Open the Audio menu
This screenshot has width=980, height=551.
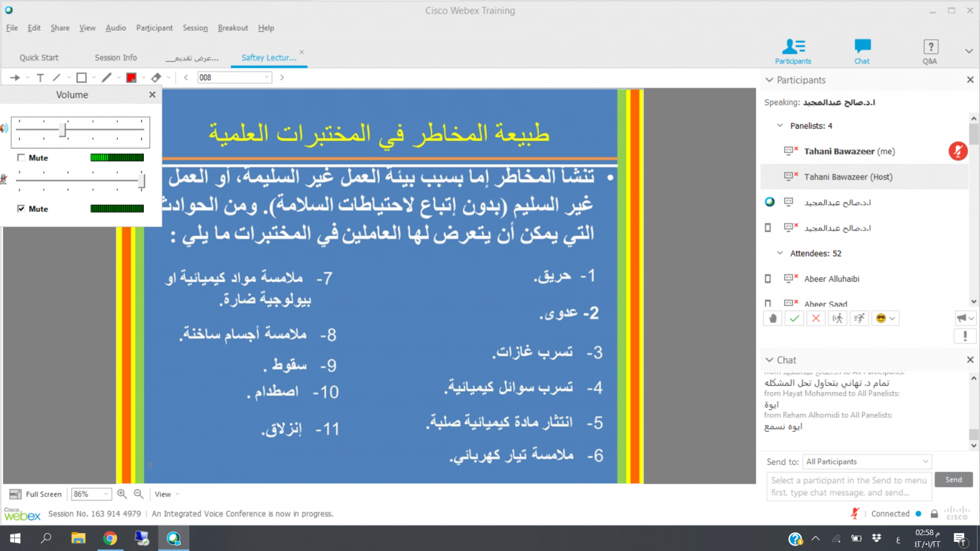(x=116, y=28)
